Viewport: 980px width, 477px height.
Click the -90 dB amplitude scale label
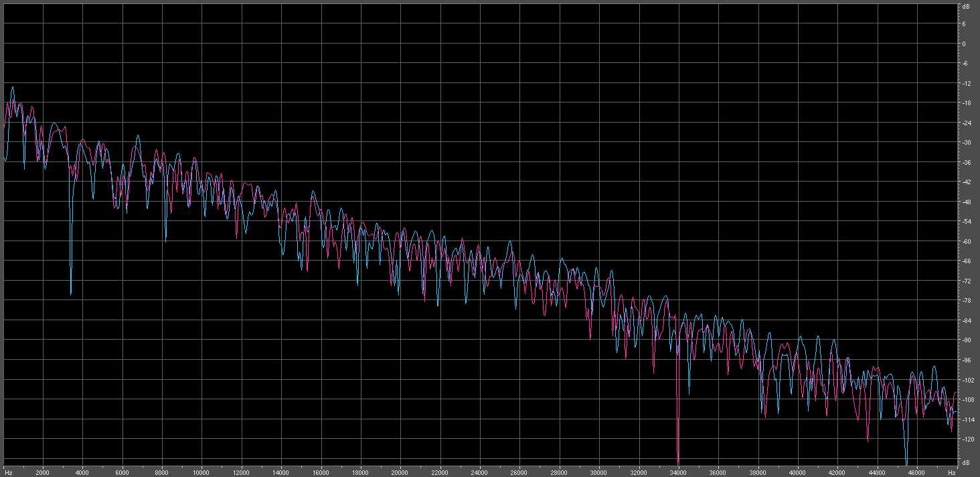[966, 340]
